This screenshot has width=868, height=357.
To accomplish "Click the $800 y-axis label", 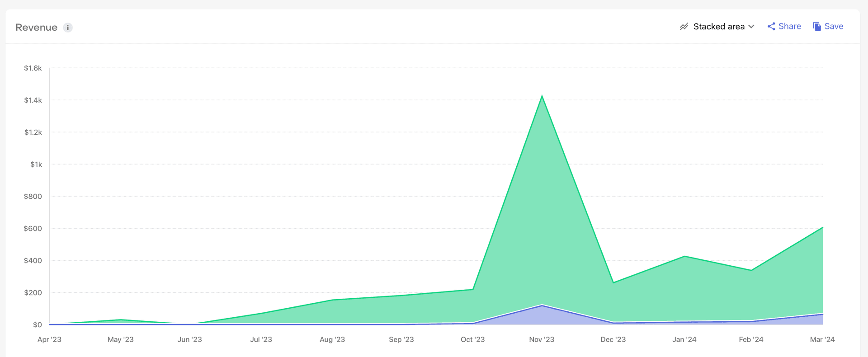I will click(33, 197).
